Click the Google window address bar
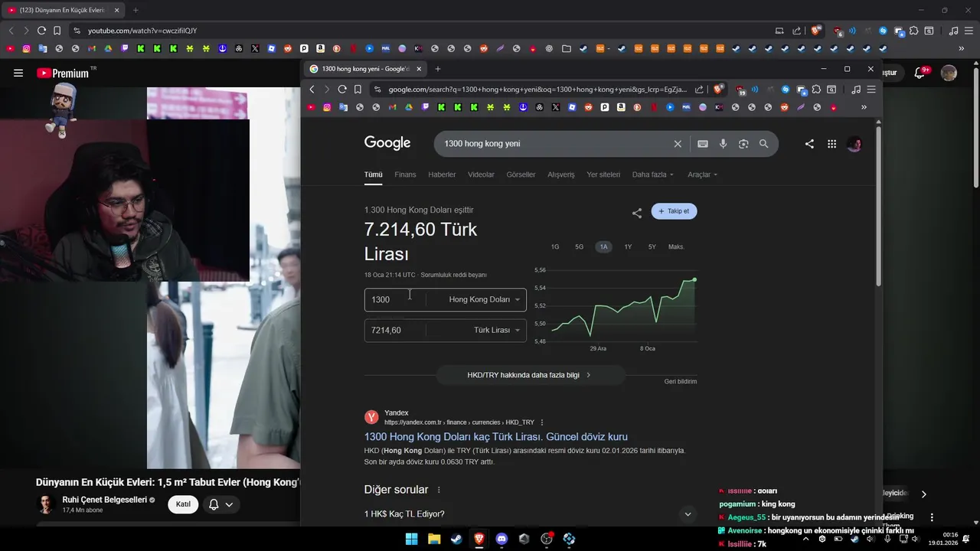 click(x=537, y=90)
